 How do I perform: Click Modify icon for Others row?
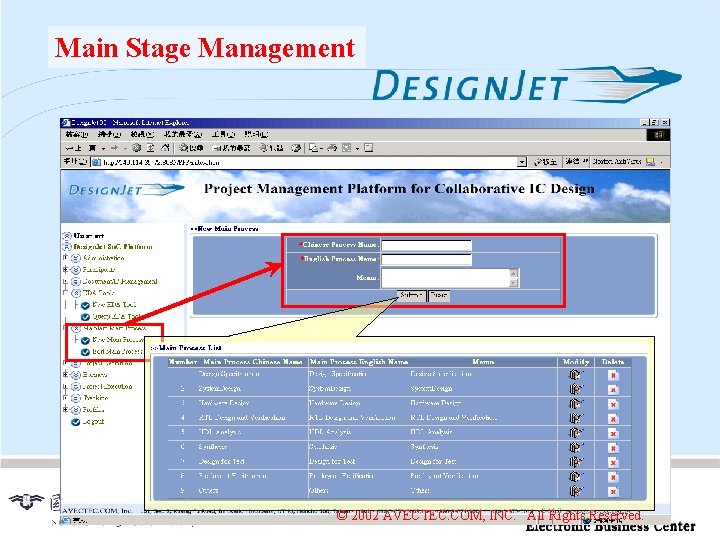pos(576,491)
